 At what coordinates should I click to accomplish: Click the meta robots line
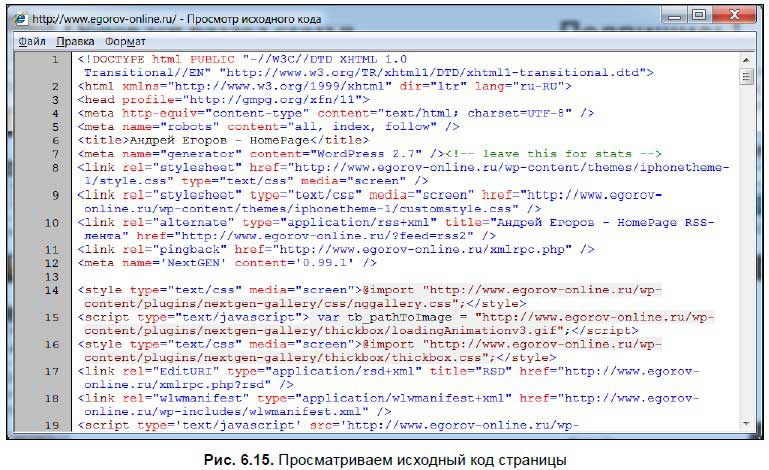click(268, 127)
